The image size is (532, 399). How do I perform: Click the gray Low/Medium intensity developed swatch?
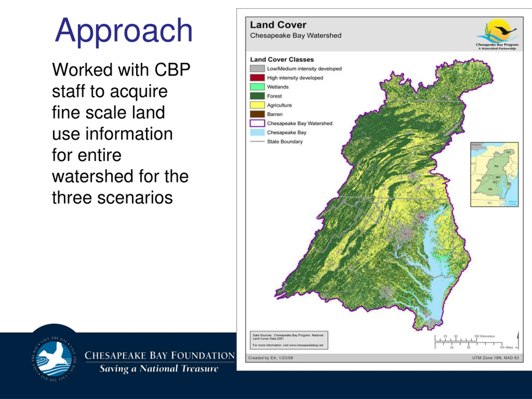click(x=257, y=69)
